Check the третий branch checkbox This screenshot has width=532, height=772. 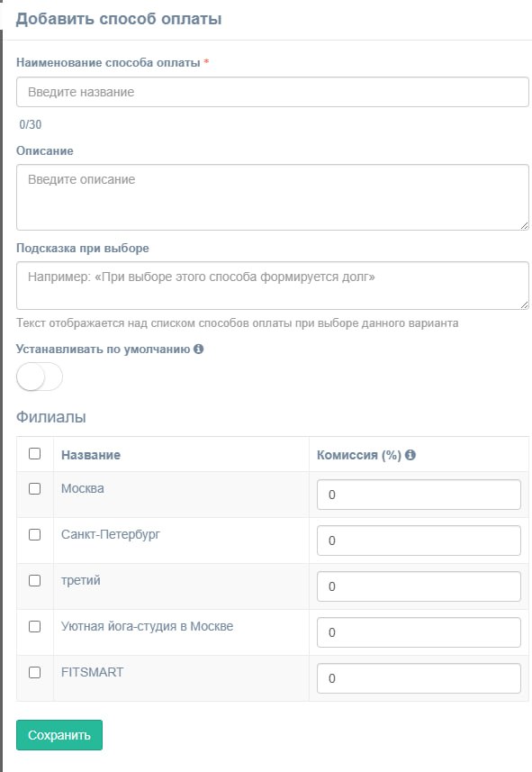34,580
